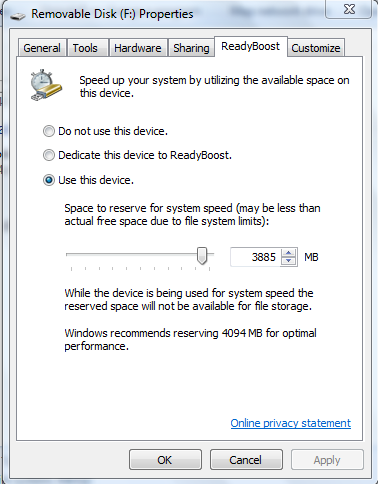Click the 3885 MB space input field

coord(256,257)
